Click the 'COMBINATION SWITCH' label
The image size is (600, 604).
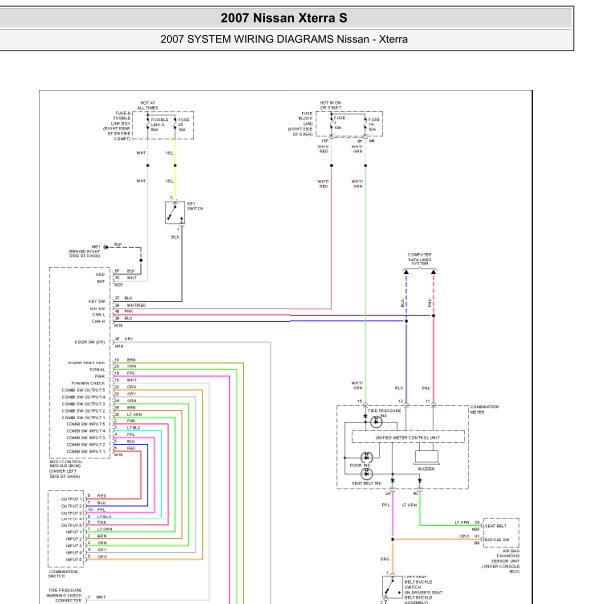(63, 574)
